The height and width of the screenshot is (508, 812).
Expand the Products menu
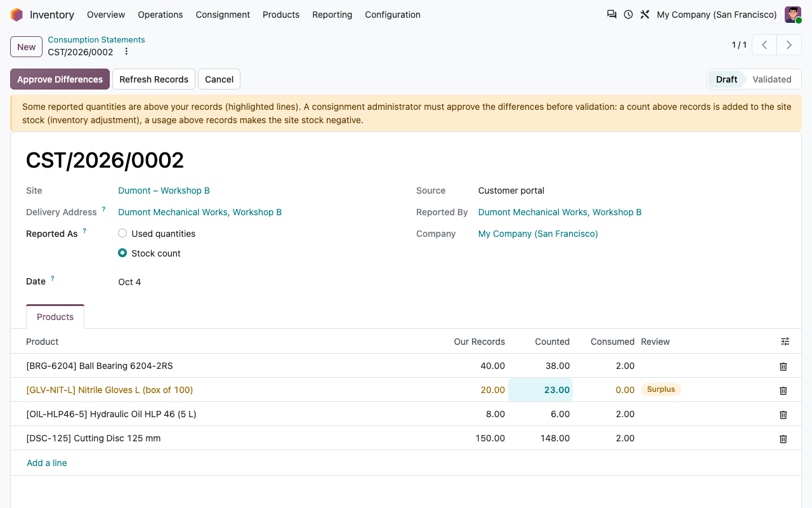pos(281,15)
